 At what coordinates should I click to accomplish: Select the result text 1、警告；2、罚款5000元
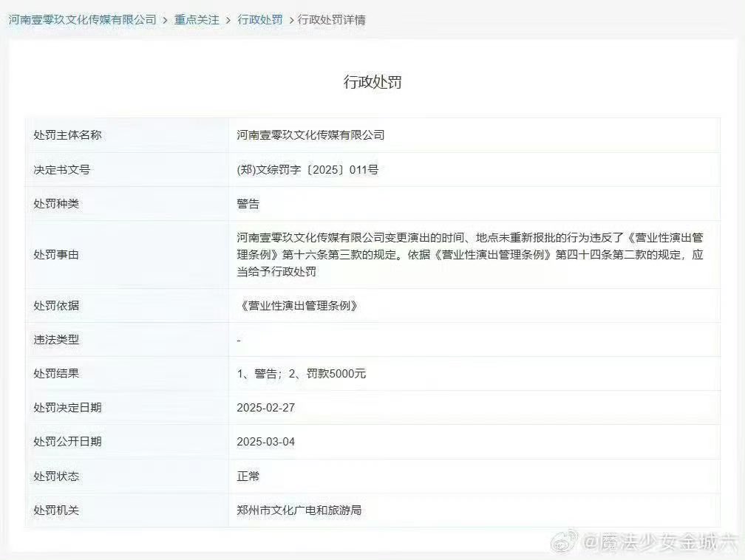(302, 373)
